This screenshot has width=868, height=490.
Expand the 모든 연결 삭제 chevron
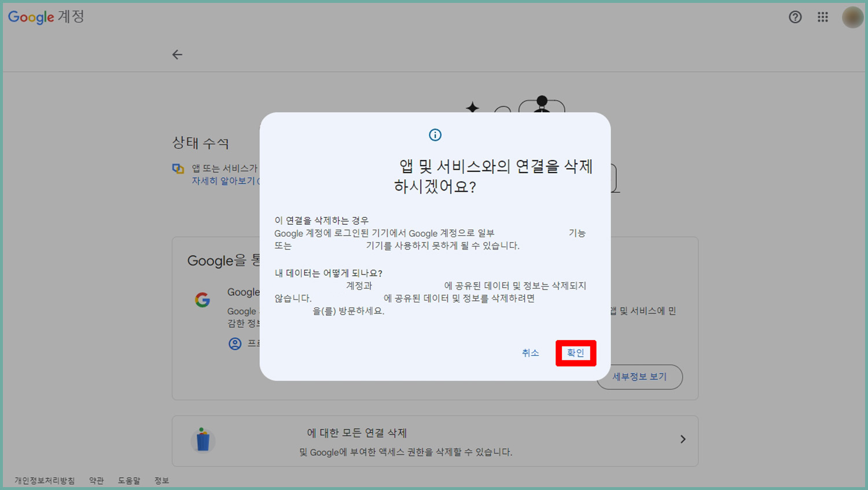(x=683, y=440)
